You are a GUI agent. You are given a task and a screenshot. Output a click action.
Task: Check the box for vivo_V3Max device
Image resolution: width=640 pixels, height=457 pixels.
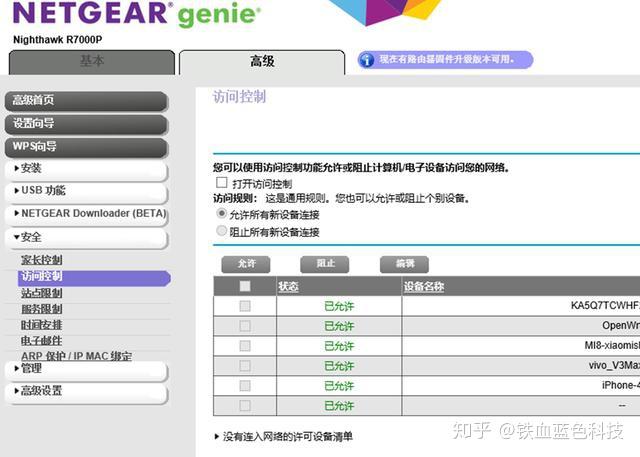(x=245, y=366)
